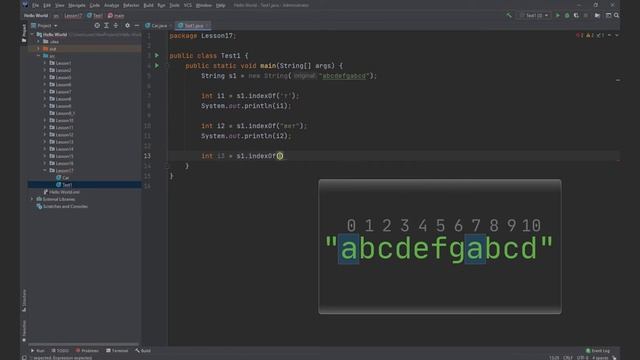Click the stop process icon in the toolbar
Image resolution: width=640 pixels, height=360 pixels.
tap(586, 16)
